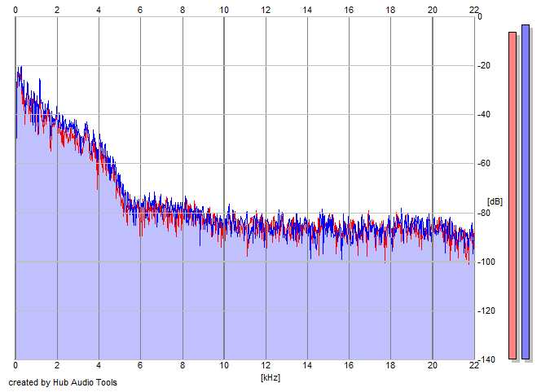The image size is (541, 392).
Task: Click the 16 kHz label on top axis
Action: click(349, 10)
